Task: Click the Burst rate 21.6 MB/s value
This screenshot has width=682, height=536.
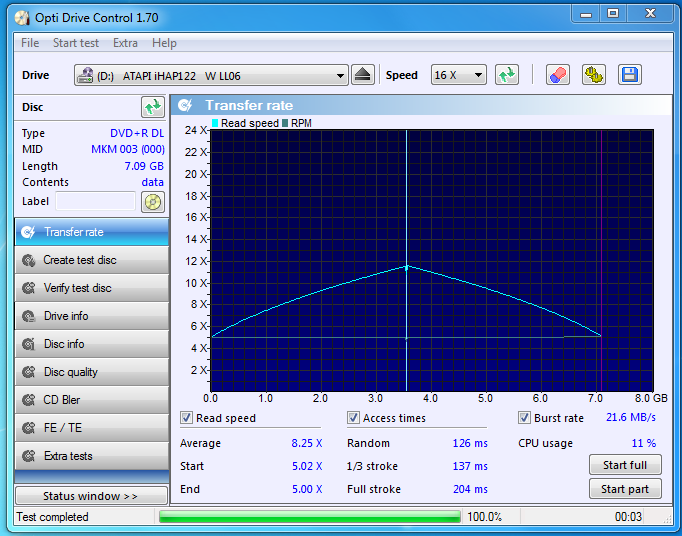Action: [631, 417]
